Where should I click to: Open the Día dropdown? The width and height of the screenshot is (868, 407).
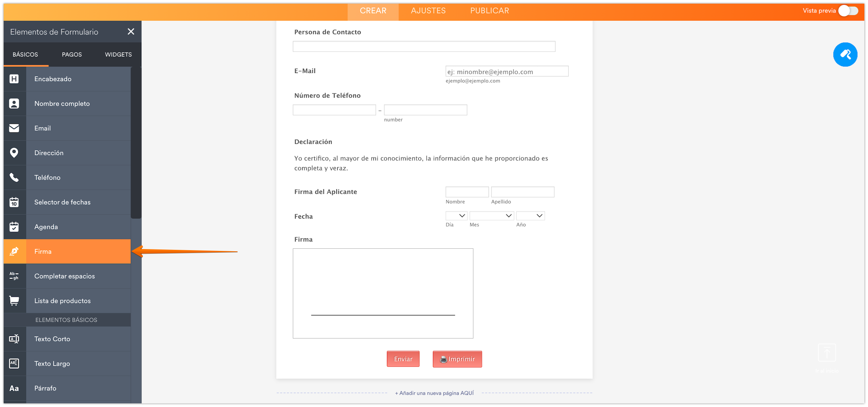(456, 216)
